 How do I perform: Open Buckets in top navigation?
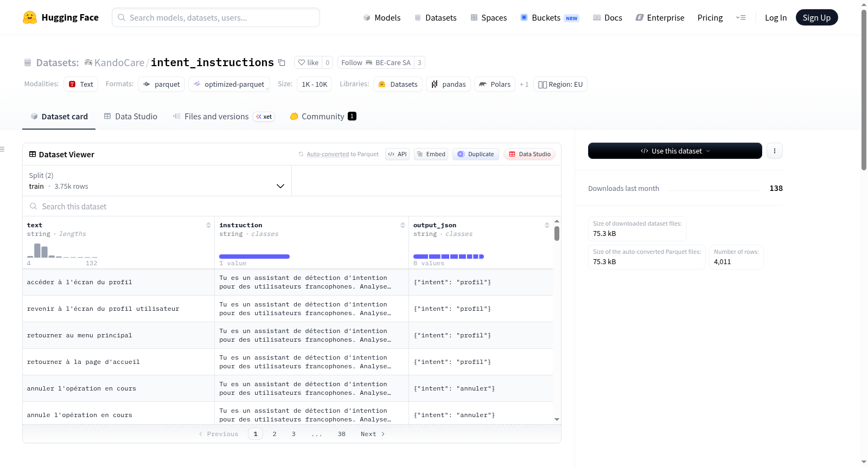point(550,18)
